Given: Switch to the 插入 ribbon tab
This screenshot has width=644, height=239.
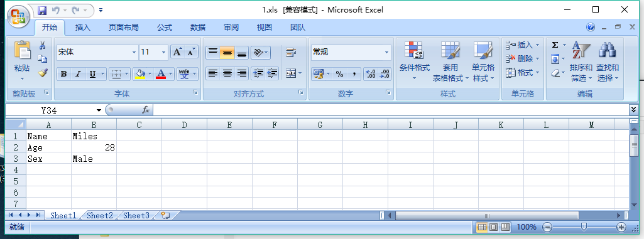Looking at the screenshot, I should click(82, 28).
